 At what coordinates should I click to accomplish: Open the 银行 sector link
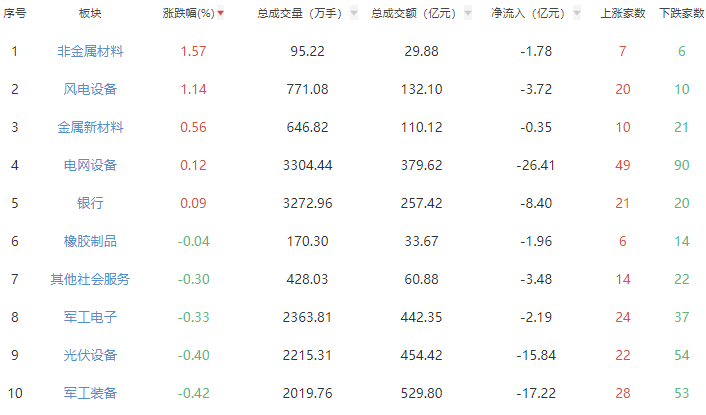click(90, 203)
